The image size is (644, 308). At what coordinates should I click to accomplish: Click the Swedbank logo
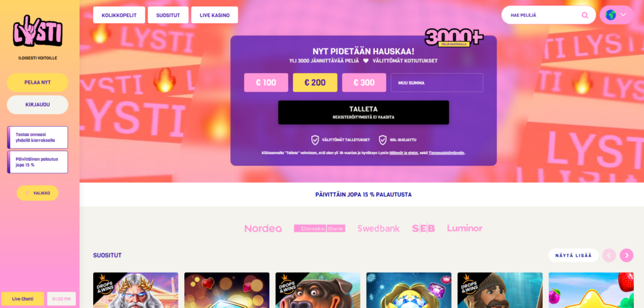[378, 229]
